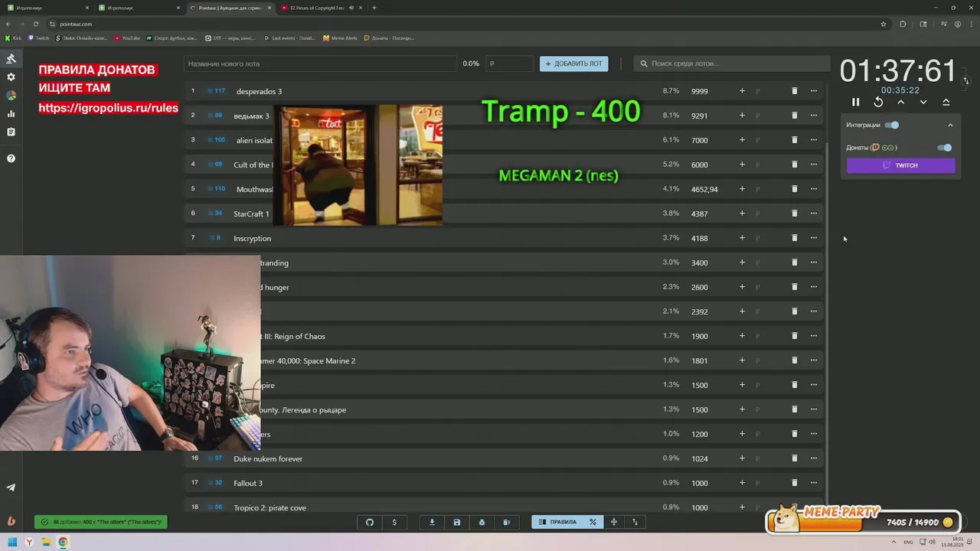The height and width of the screenshot is (551, 980).
Task: Pause the auction timer
Action: click(x=856, y=102)
